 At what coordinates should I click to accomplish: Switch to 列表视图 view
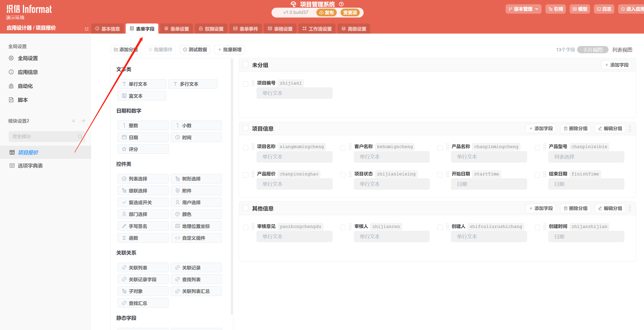tap(622, 50)
